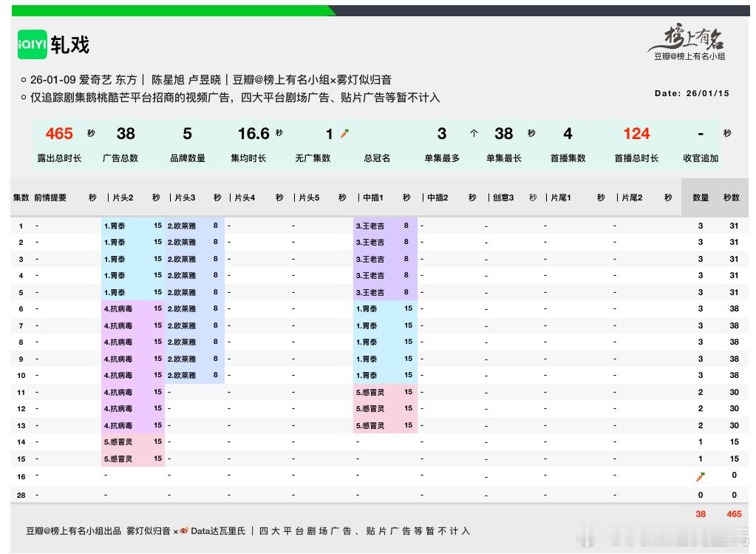Click the carrot icon beside 无广集数 value
The height and width of the screenshot is (554, 756).
344,134
